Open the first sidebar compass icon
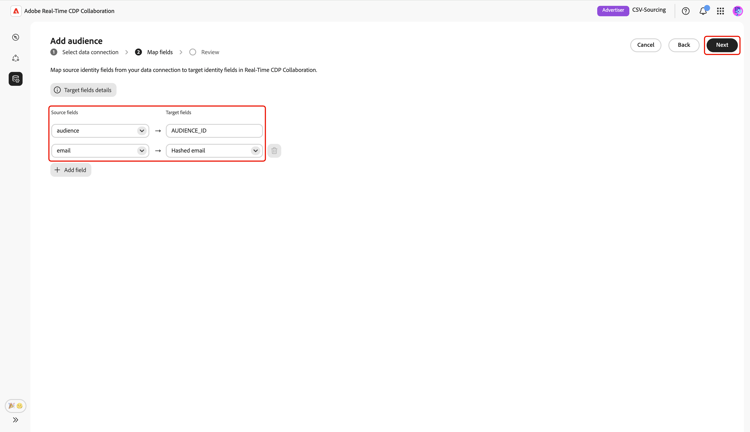 click(16, 37)
